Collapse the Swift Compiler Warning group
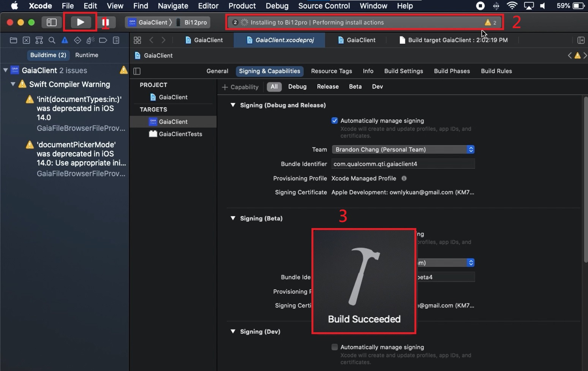Viewport: 588px width, 371px height. click(13, 84)
